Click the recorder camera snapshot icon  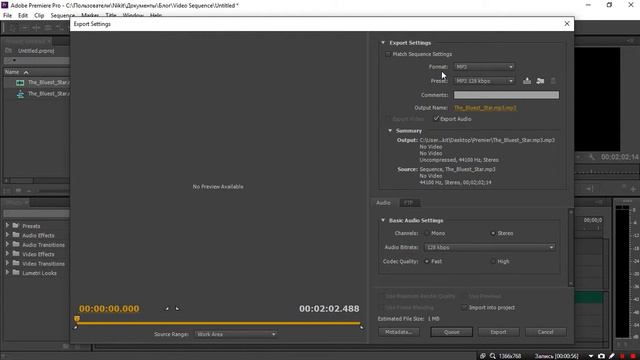[601, 356]
